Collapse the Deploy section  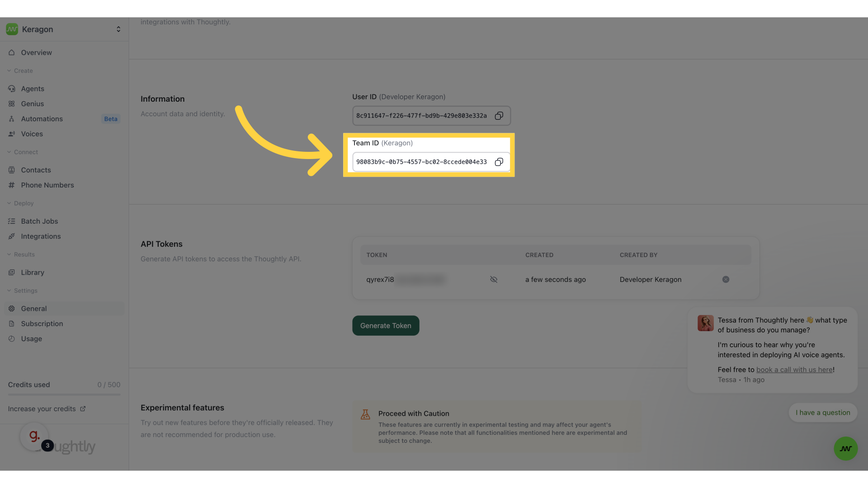tap(20, 203)
